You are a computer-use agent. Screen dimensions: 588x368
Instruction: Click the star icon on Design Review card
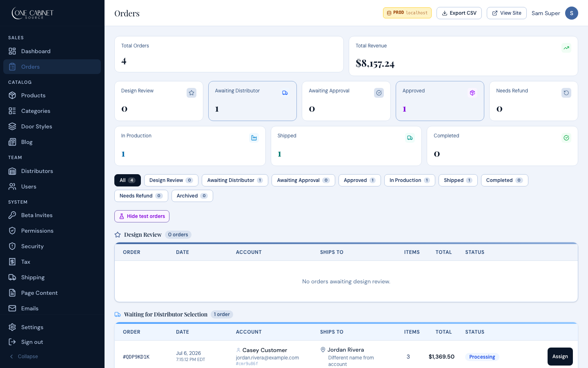(x=192, y=93)
